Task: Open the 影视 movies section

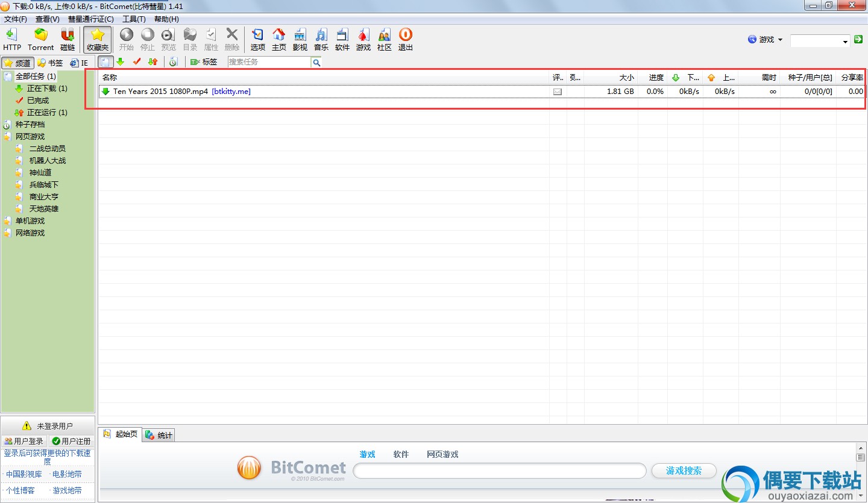Action: tap(300, 39)
